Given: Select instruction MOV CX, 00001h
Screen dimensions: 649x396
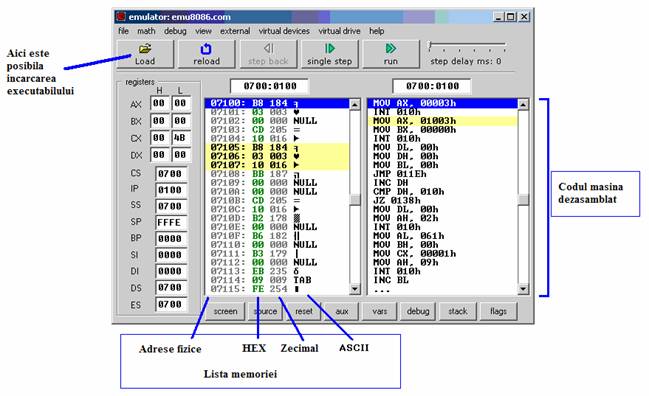Looking at the screenshot, I should [x=442, y=253].
